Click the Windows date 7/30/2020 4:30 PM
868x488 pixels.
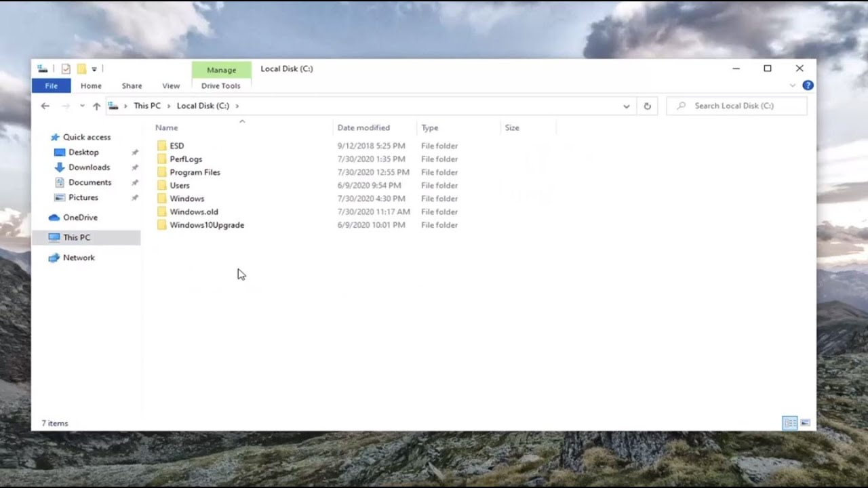pyautogui.click(x=371, y=199)
